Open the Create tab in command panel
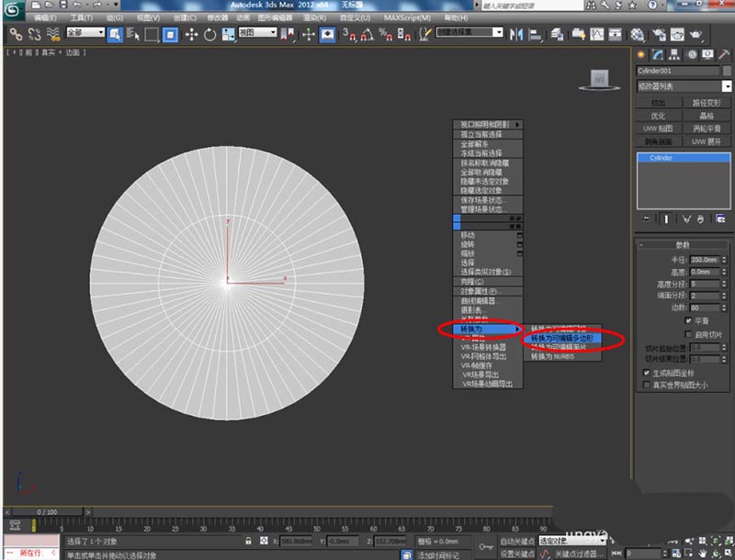This screenshot has height=560, width=735. [x=642, y=54]
